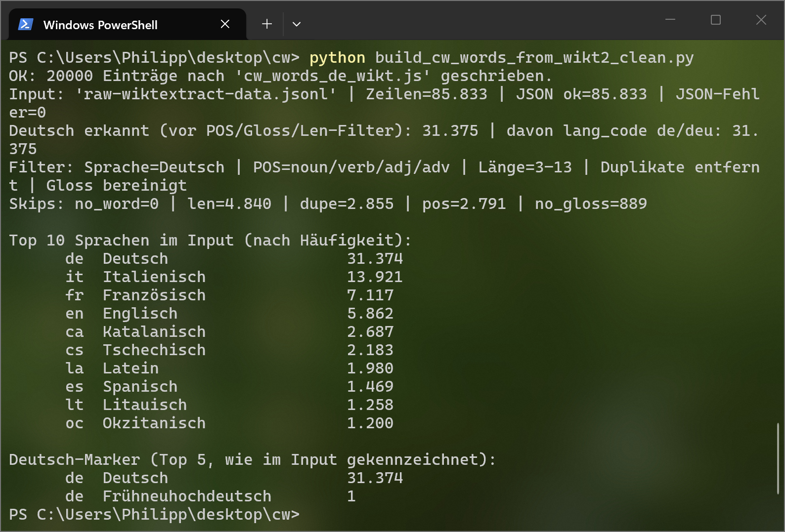Screen dimensions: 785x532
Task: Click the Französisch count 7.117
Action: pos(370,295)
